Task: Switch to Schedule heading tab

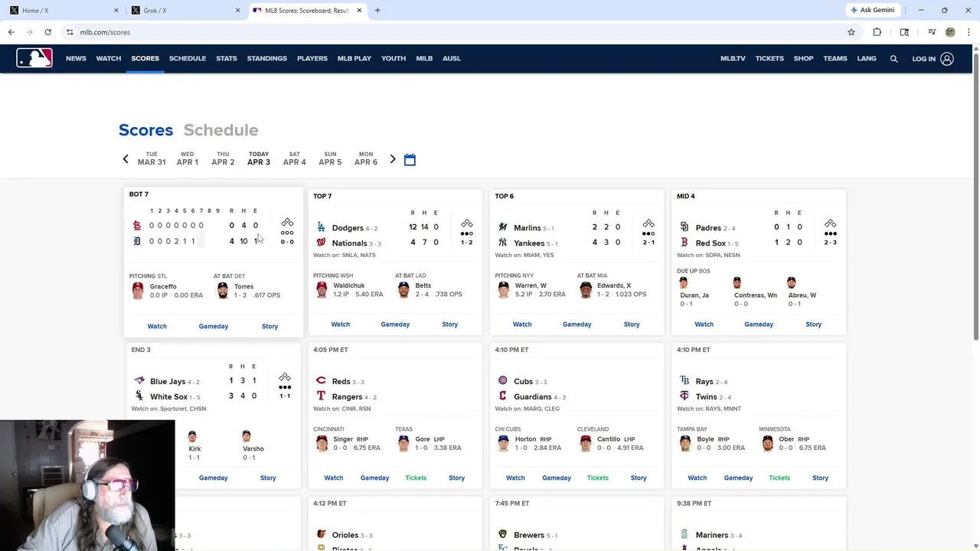Action: 220,130
